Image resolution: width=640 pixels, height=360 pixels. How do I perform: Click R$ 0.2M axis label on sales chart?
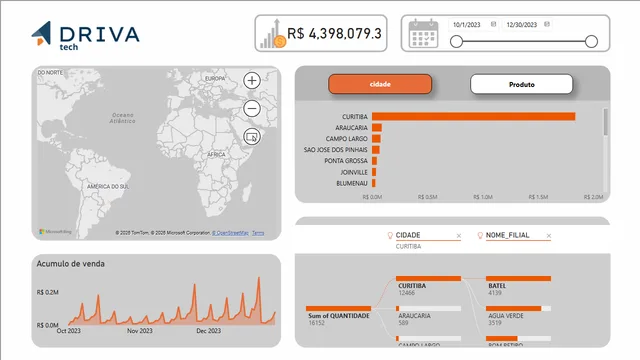(47, 292)
